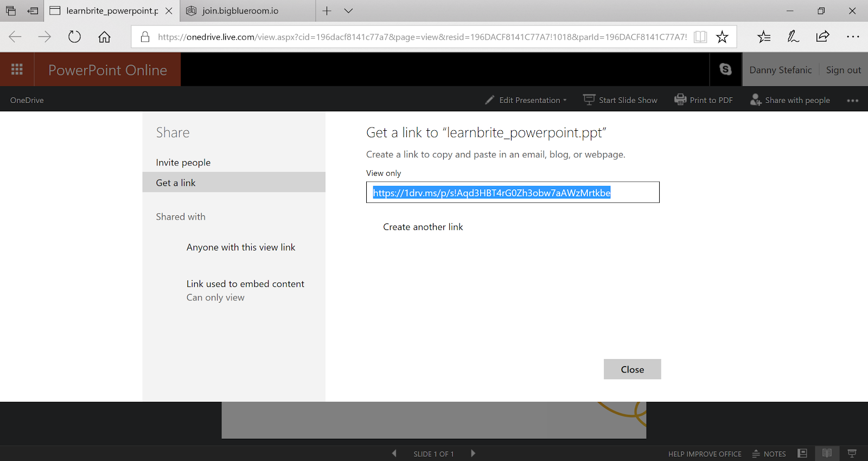Close the share dialog
The width and height of the screenshot is (868, 461).
click(x=632, y=369)
